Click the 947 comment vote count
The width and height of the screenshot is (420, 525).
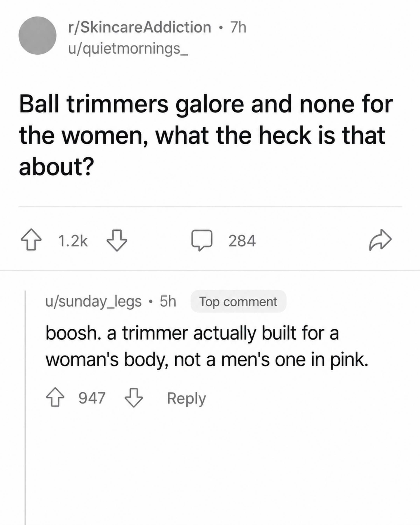tap(92, 398)
